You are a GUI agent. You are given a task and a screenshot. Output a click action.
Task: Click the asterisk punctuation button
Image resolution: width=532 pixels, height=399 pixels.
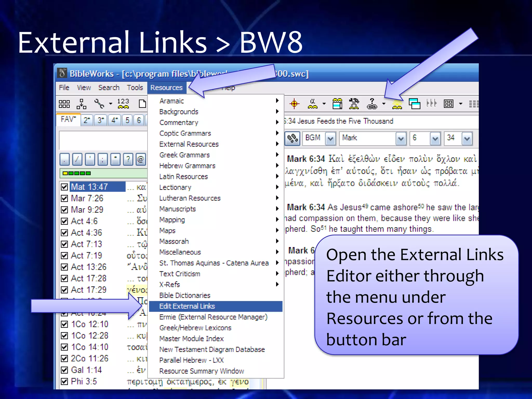click(x=116, y=159)
